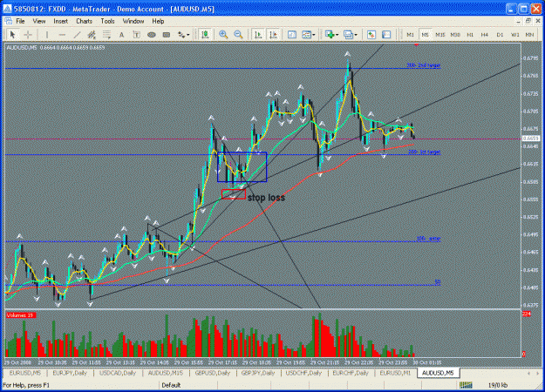Select the blue rectangle on chart
The width and height of the screenshot is (545, 392).
click(x=242, y=167)
